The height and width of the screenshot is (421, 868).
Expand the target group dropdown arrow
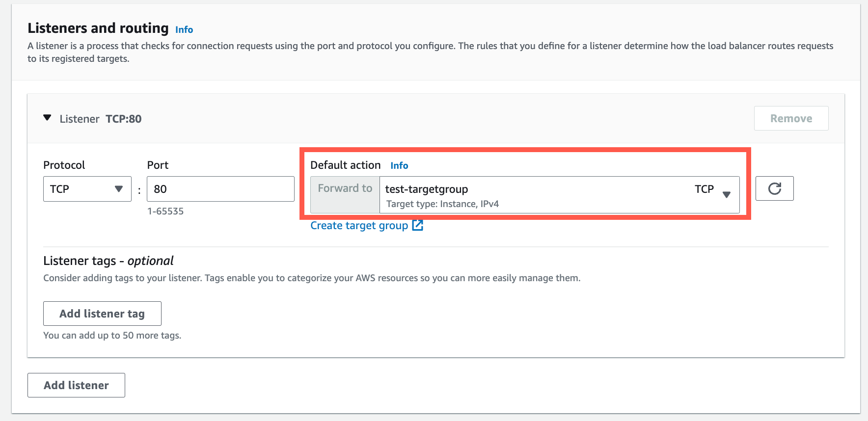tap(727, 194)
